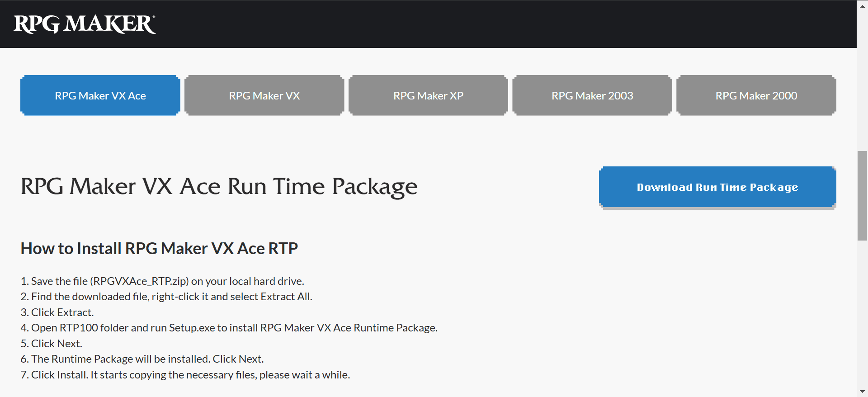Click the vertical scrollbar thumb
Viewport: 868px width, 397px height.
[863, 196]
